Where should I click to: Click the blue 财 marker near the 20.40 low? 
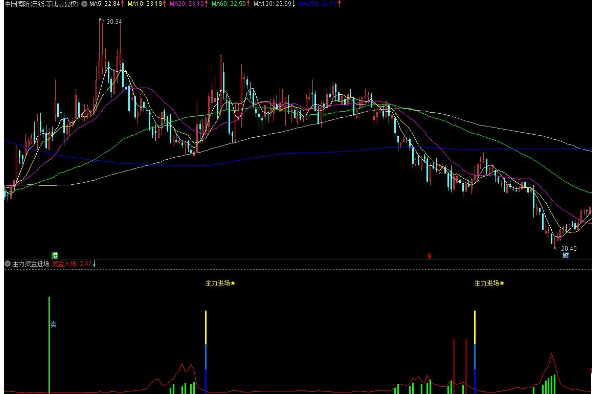click(x=566, y=255)
